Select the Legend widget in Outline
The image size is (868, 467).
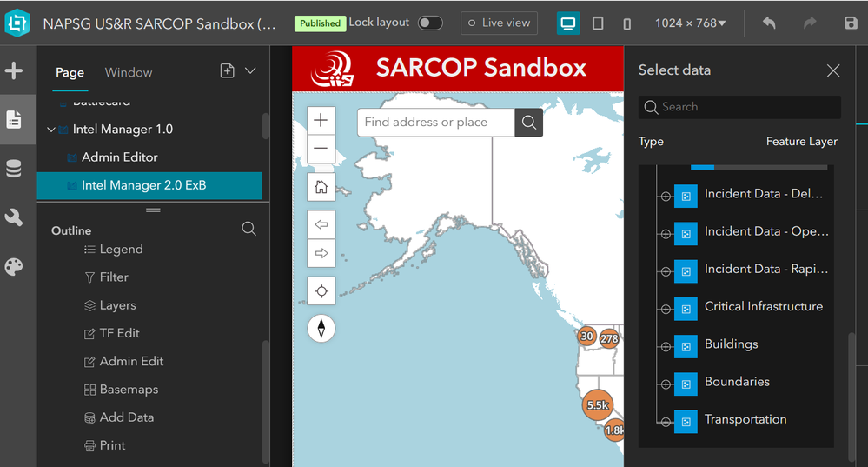tap(114, 250)
